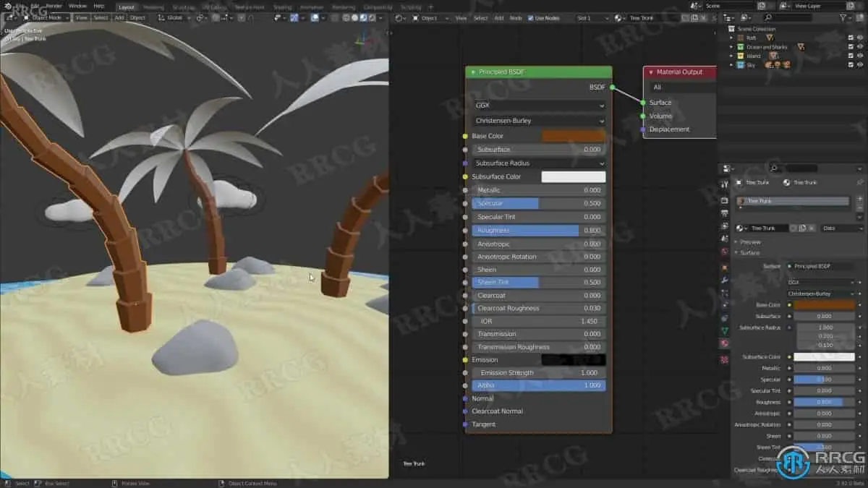This screenshot has width=868, height=488.
Task: Open the Window menu
Action: click(x=77, y=6)
